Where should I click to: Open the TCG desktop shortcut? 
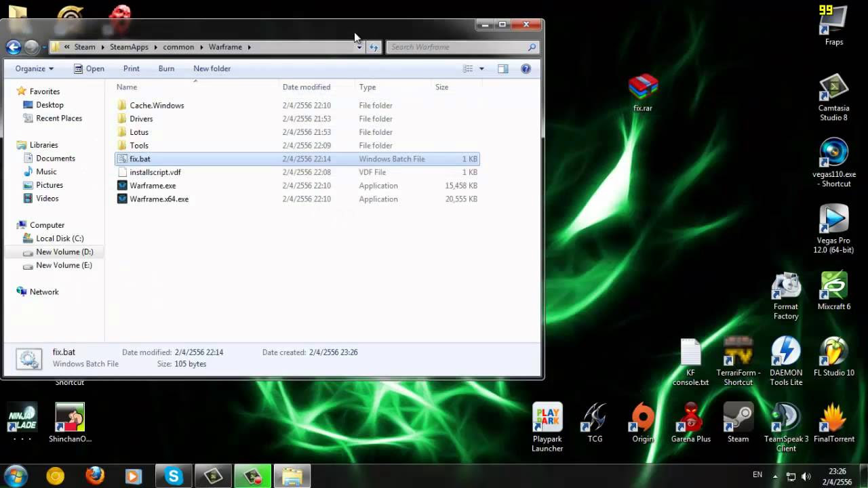[x=595, y=423]
